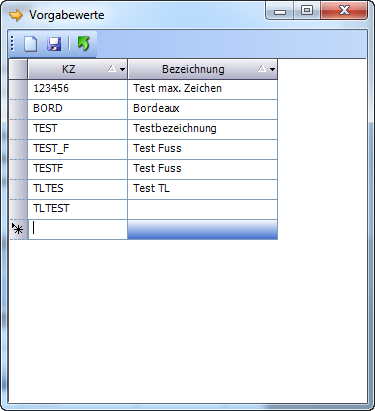Open the Bezeichnung column filter dropdown
The image size is (375, 411).
click(x=272, y=69)
